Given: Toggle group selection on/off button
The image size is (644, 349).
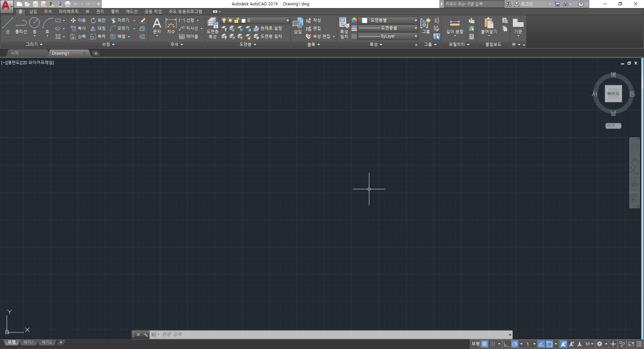Looking at the screenshot, I should [x=437, y=37].
